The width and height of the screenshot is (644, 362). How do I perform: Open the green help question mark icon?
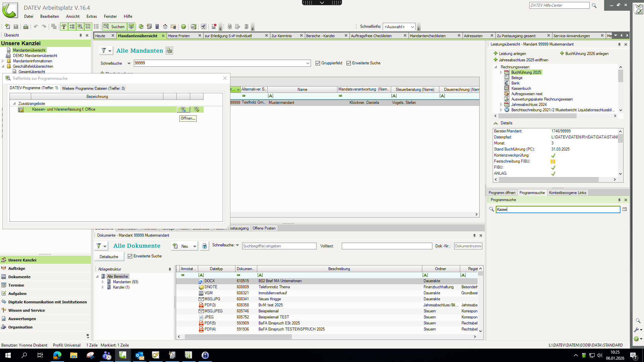point(183,26)
